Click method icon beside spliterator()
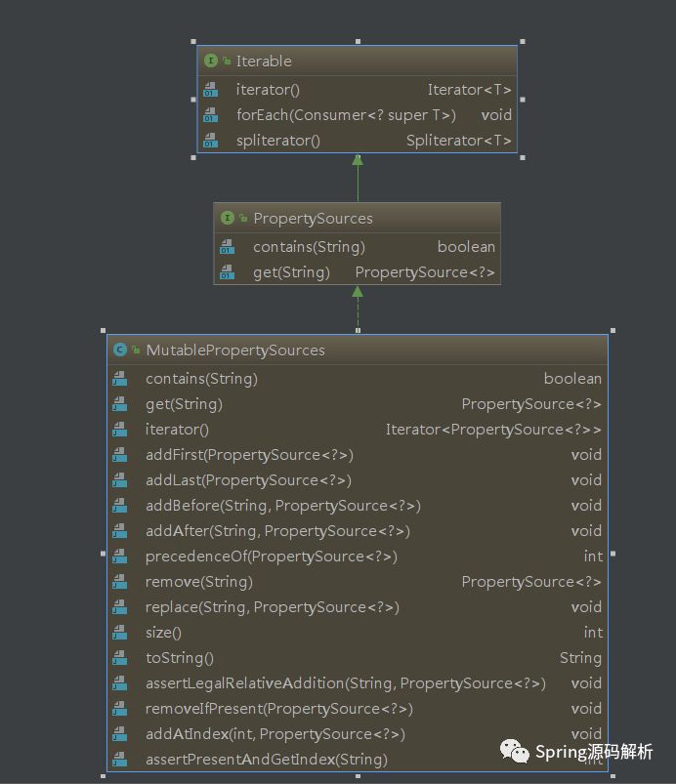Screen dimensions: 676x784 pos(211,140)
